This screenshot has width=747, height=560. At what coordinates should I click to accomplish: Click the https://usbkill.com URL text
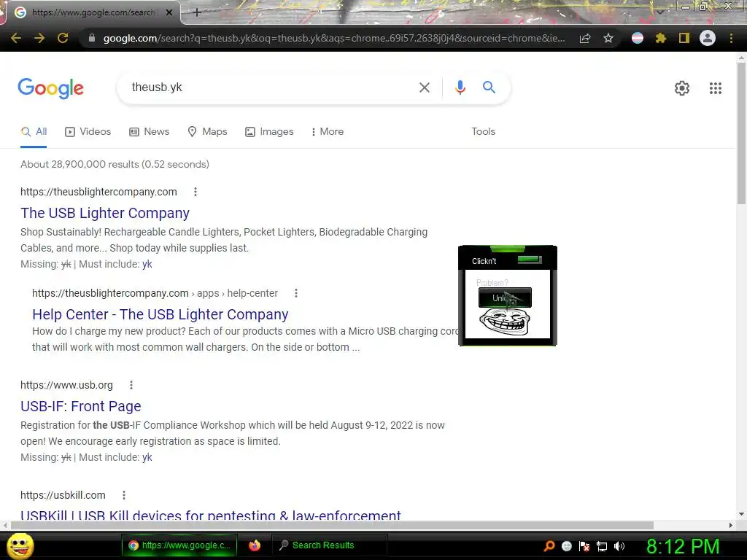(x=63, y=495)
